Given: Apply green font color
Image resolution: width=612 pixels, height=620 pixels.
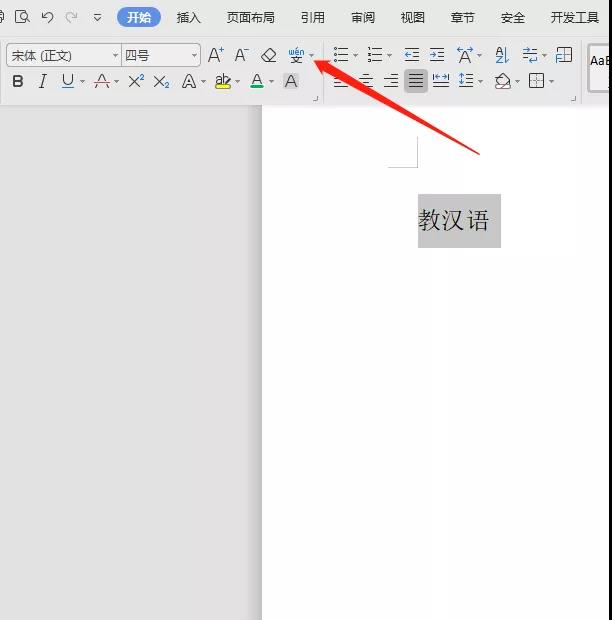Looking at the screenshot, I should point(257,81).
